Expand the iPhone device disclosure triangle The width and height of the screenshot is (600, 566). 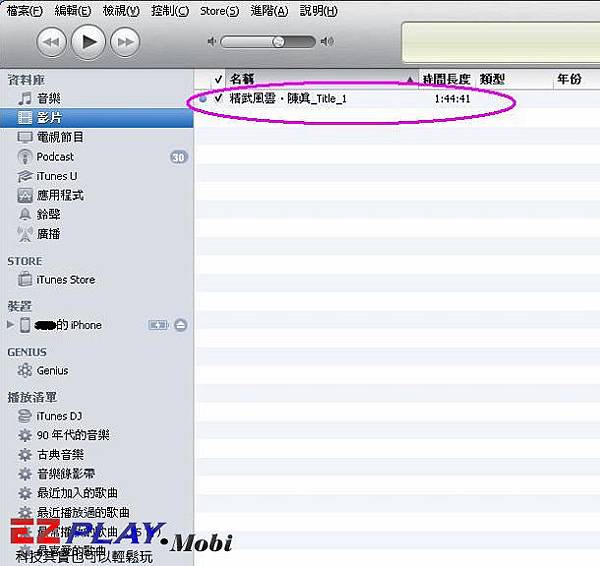point(10,325)
